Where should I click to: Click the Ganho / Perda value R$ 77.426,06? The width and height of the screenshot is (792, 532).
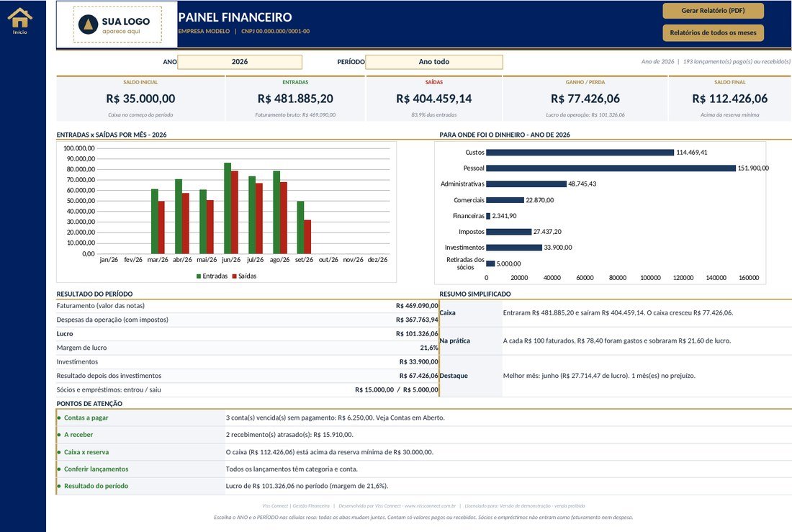coord(585,99)
